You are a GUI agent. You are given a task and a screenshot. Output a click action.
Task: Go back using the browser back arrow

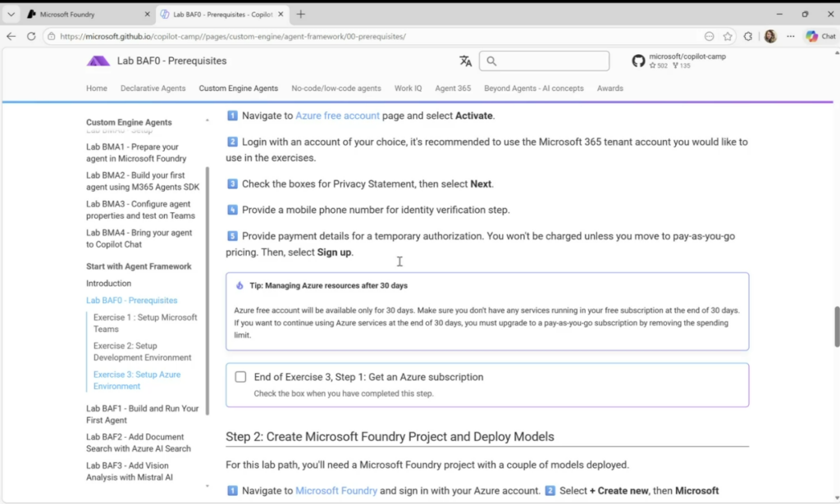[11, 36]
